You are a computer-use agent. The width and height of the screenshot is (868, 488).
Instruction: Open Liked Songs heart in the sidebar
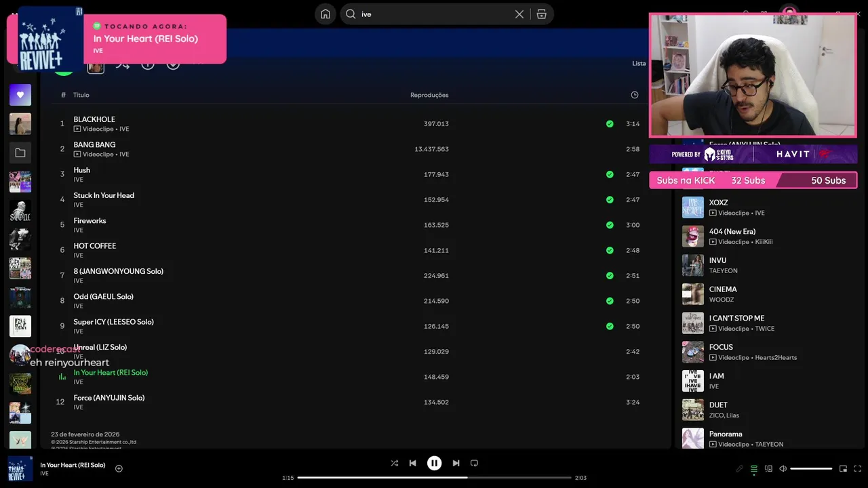(x=20, y=95)
